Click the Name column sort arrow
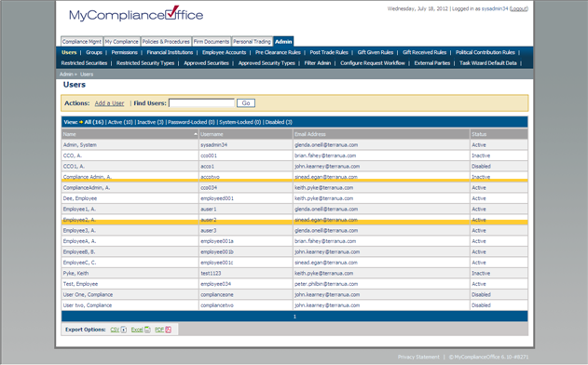This screenshot has height=365, width=588. [196, 134]
